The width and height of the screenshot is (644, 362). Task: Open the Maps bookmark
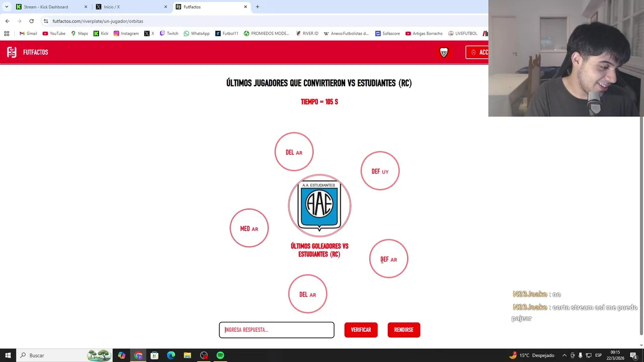pos(79,34)
